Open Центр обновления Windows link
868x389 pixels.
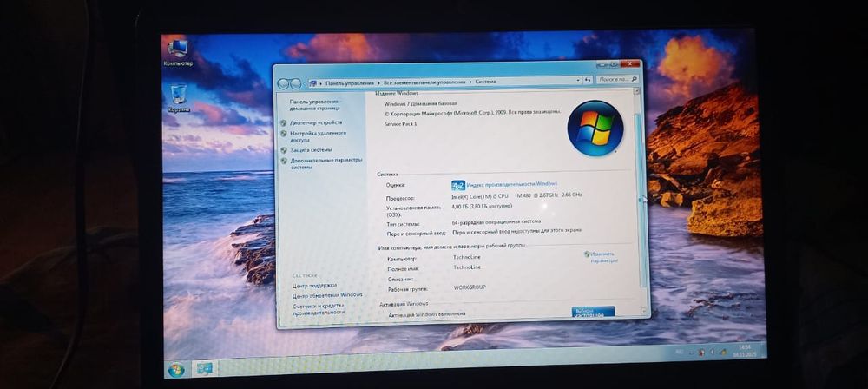click(x=327, y=295)
